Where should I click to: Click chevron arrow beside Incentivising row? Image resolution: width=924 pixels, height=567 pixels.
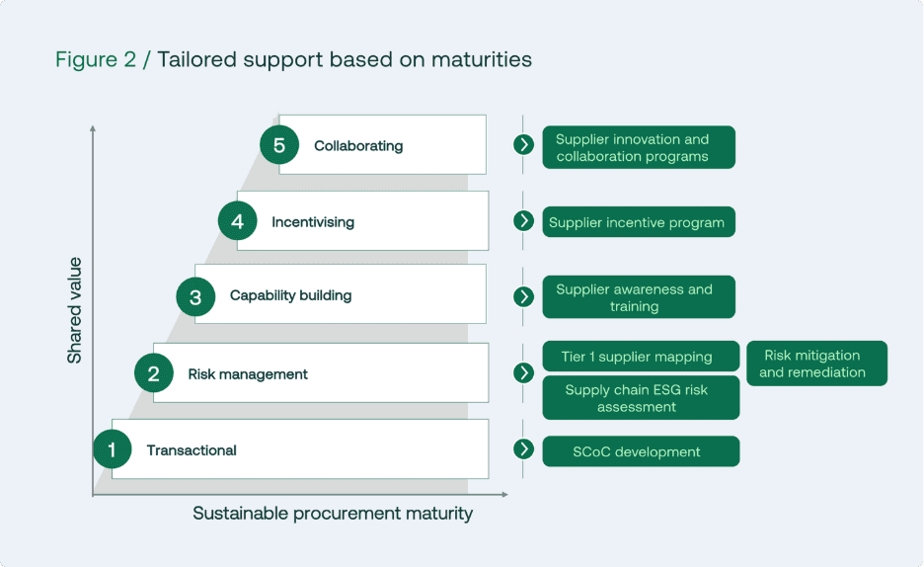coord(523,221)
